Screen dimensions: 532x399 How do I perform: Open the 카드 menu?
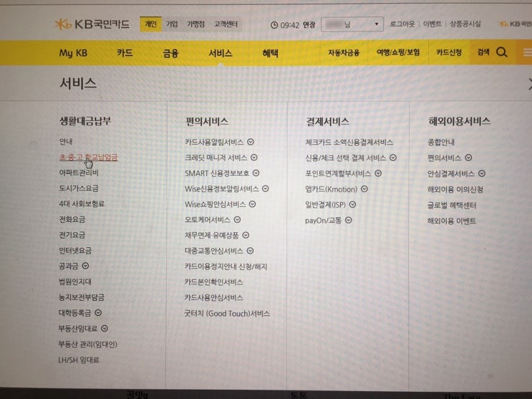coord(125,53)
